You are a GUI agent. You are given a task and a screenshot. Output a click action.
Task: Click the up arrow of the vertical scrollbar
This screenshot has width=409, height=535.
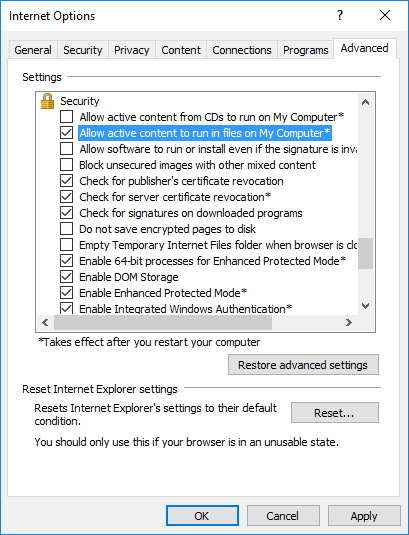tap(365, 102)
